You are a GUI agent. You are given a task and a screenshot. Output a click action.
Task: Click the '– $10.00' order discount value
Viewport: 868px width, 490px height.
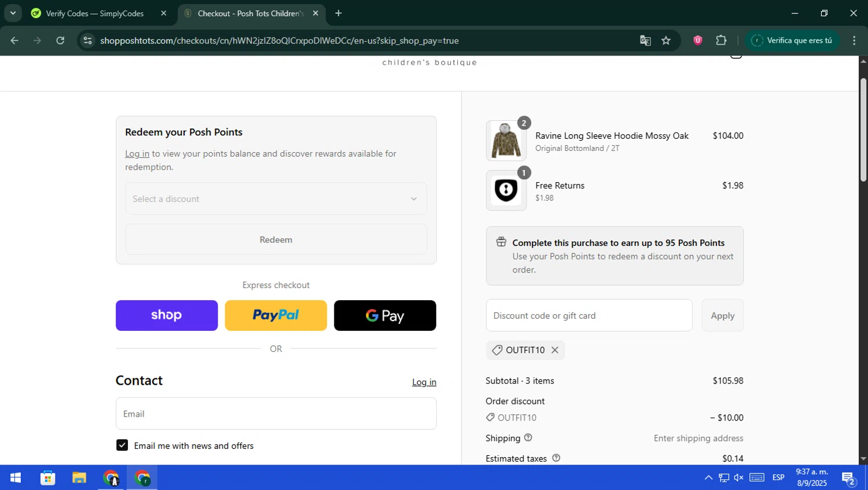(x=727, y=418)
